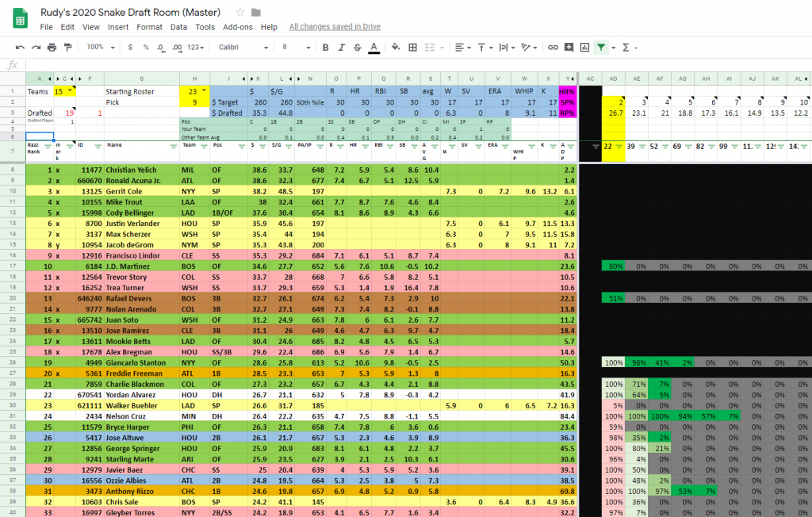
Task: Open the Edit menu
Action: click(67, 27)
